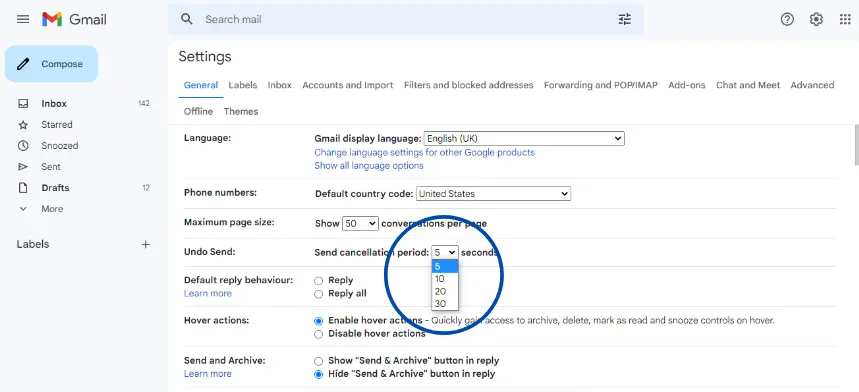The image size is (859, 392).
Task: Click the Drafts count 12
Action: [146, 188]
